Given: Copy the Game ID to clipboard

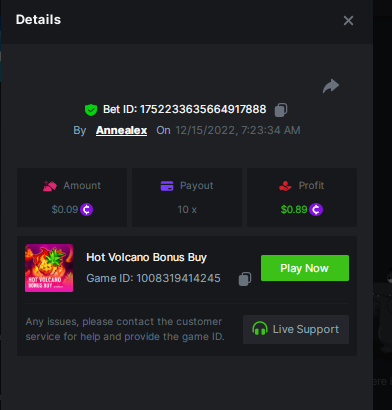Looking at the screenshot, I should click(245, 279).
